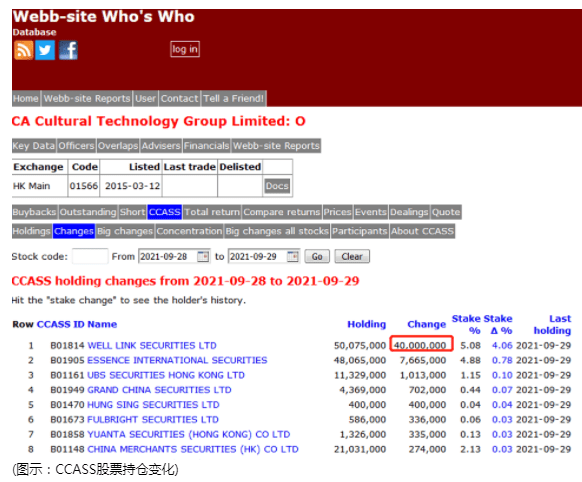This screenshot has height=482, width=582.
Task: Click the Clear button
Action: [352, 256]
